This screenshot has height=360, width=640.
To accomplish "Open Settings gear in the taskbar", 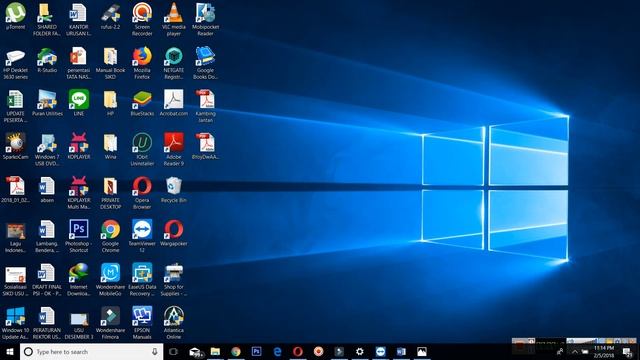I will tap(360, 351).
